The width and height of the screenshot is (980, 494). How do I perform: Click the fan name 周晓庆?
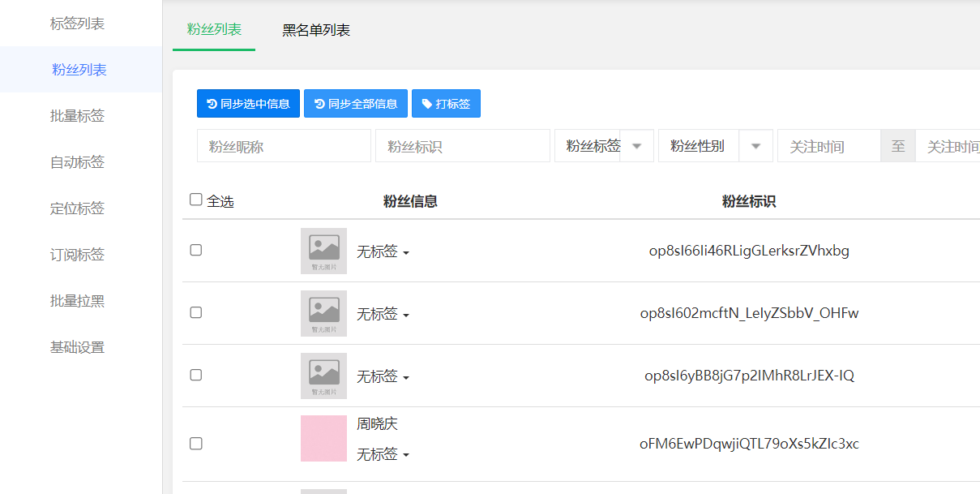[377, 424]
